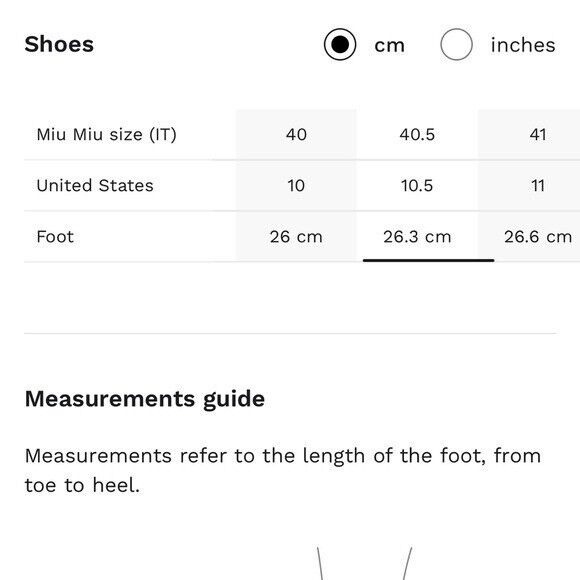Click the Foot row label
Viewport: 580px width, 580px height.
[x=55, y=237]
